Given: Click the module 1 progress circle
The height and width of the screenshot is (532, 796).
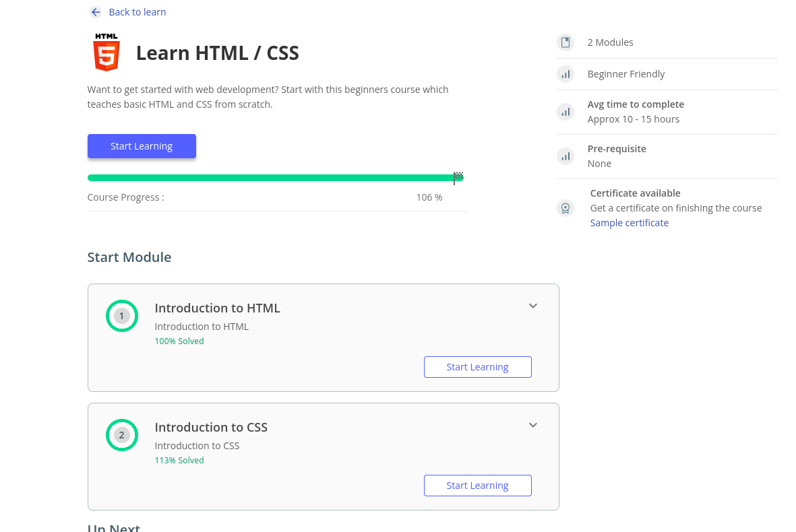Looking at the screenshot, I should (x=122, y=316).
